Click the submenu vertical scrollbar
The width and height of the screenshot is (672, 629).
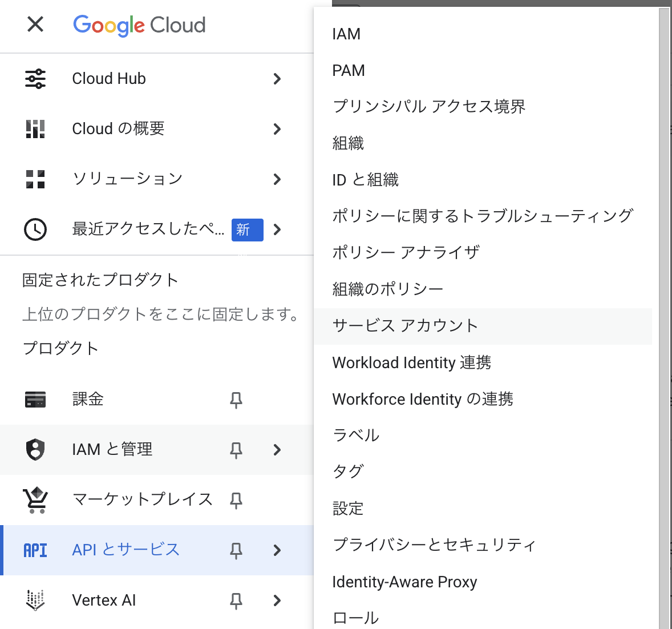tap(664, 317)
